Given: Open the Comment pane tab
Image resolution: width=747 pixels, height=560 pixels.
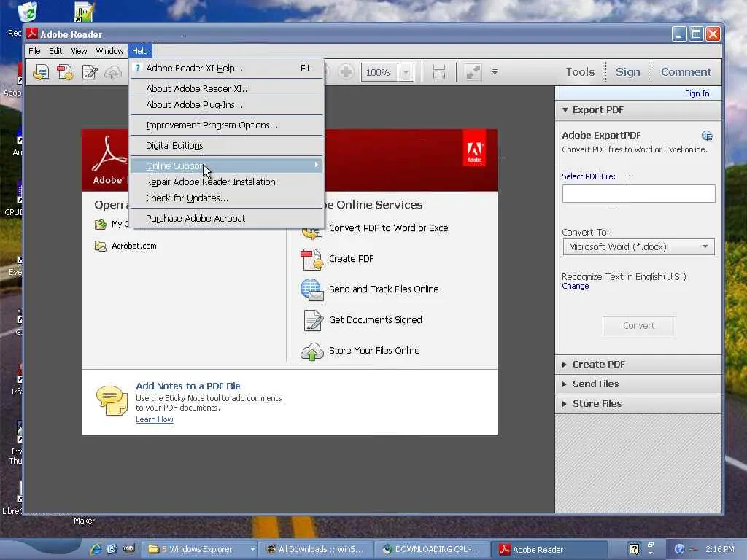Looking at the screenshot, I should coord(686,72).
